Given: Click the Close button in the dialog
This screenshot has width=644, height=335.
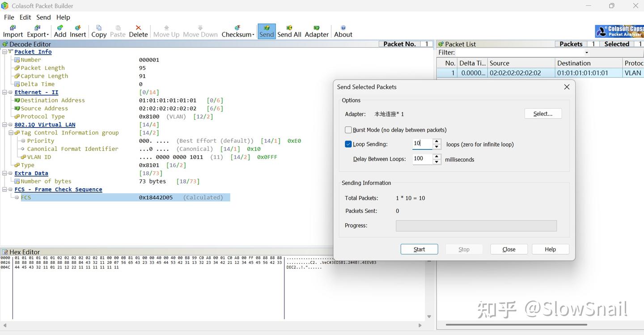Looking at the screenshot, I should pyautogui.click(x=509, y=250).
